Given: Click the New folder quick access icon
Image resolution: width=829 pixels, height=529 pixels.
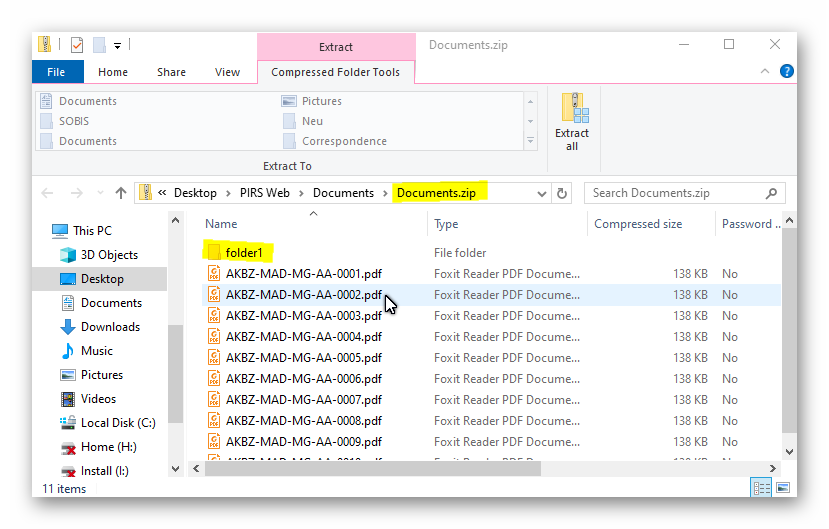Looking at the screenshot, I should point(99,45).
